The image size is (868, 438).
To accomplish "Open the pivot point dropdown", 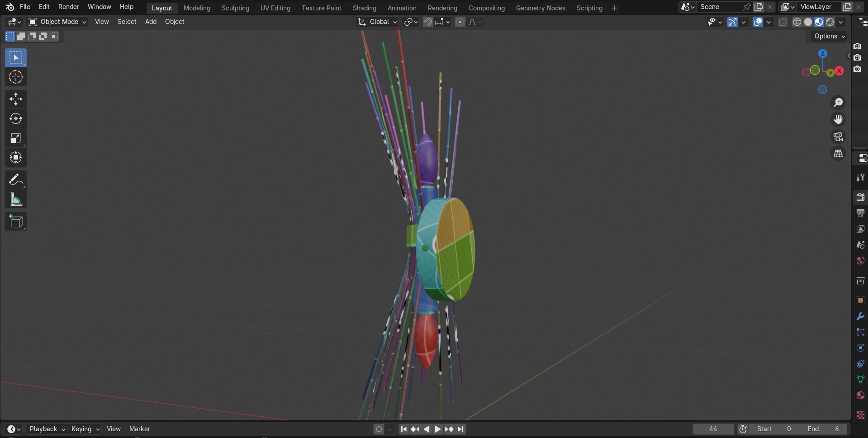I will point(411,22).
